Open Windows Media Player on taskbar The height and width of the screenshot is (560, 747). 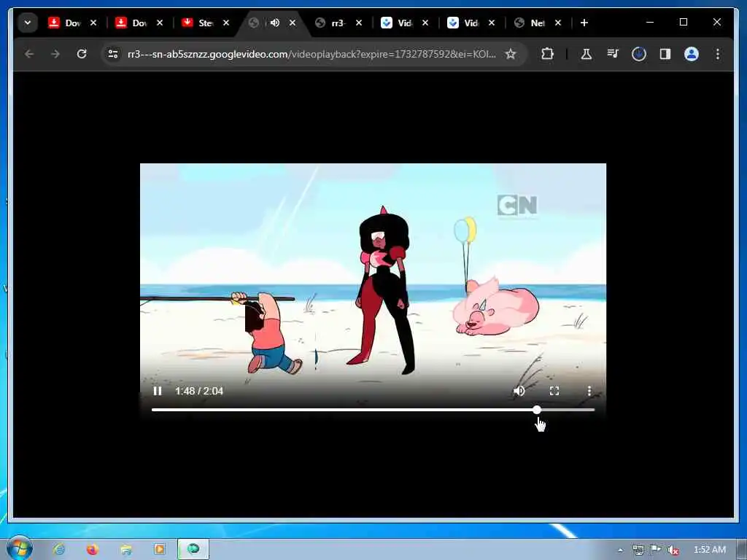(160, 549)
